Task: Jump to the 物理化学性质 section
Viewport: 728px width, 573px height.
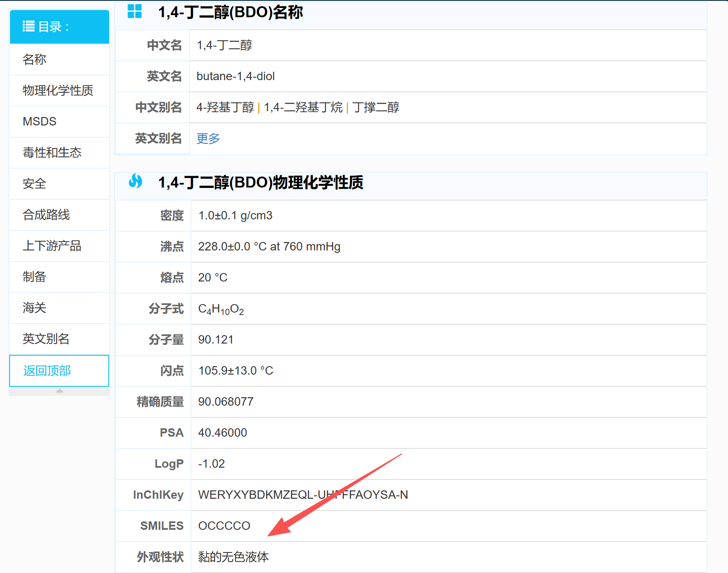Action: pyautogui.click(x=58, y=91)
